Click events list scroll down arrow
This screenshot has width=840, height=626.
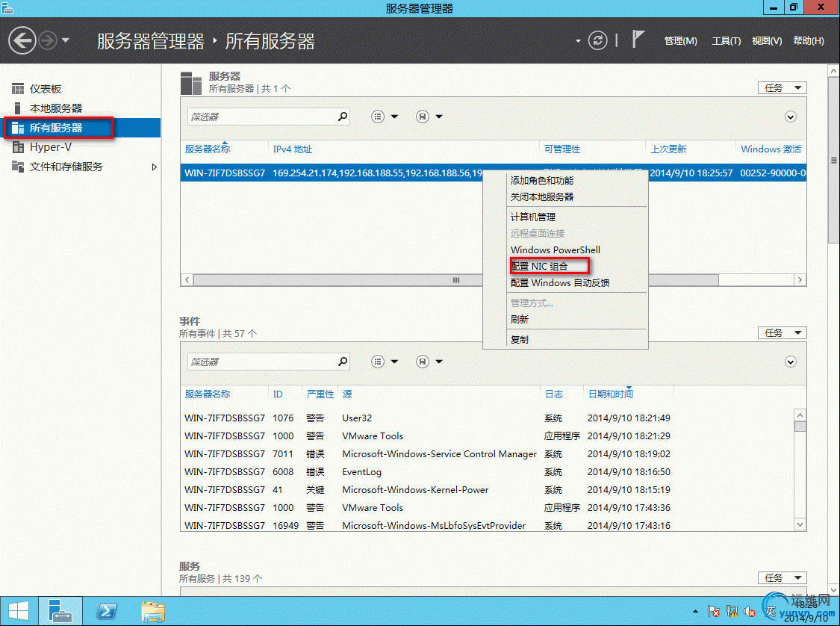[800, 524]
